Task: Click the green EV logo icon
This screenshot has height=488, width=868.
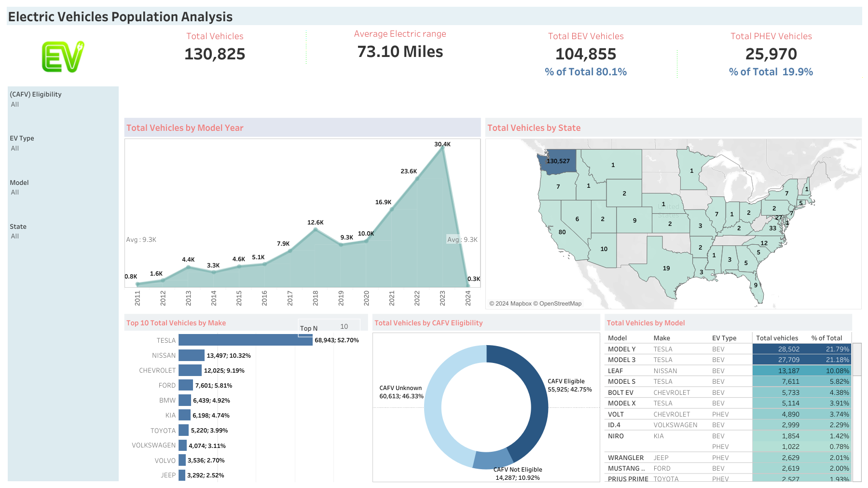Action: [x=63, y=56]
